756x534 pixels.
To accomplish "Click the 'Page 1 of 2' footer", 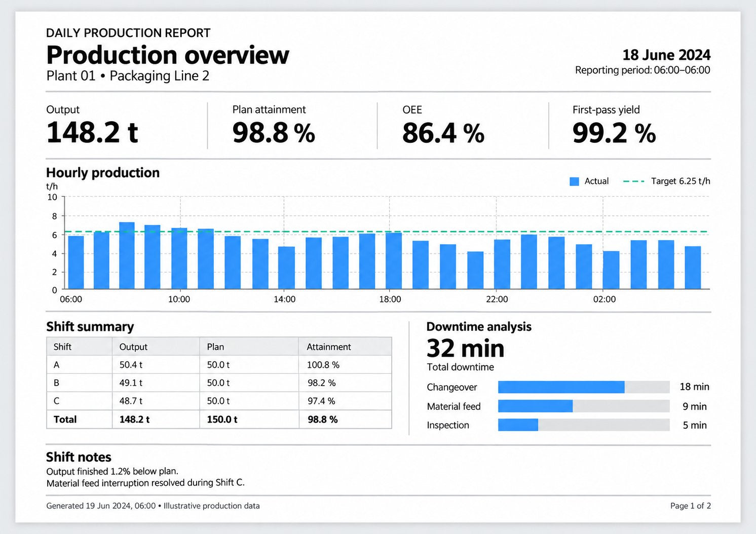I will (x=691, y=506).
